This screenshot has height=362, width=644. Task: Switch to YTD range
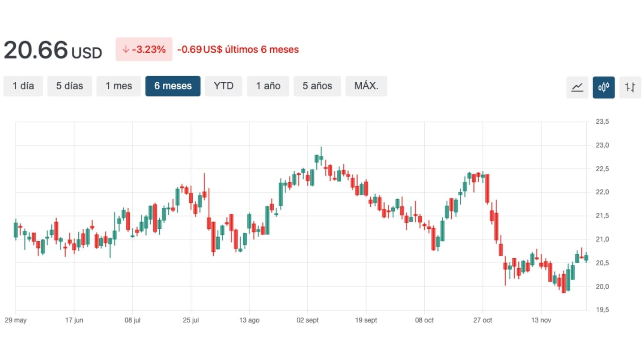point(223,86)
